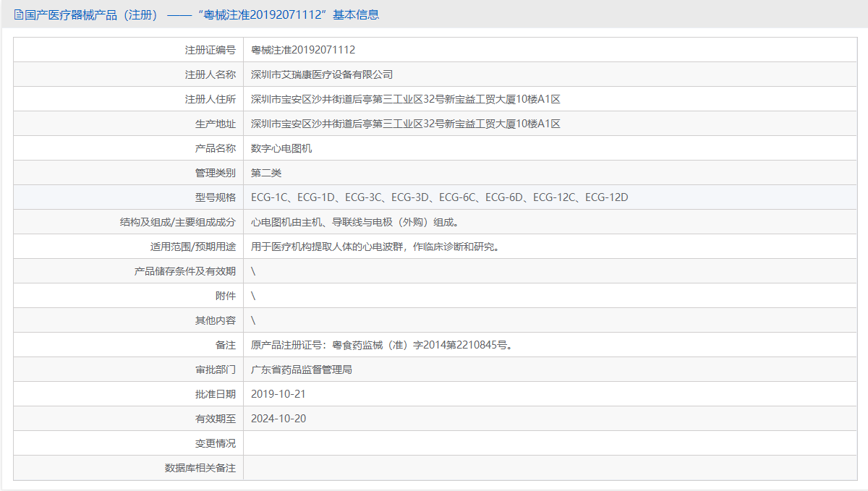
Task: Click the label "适用范围/预期用途"
Action: (x=193, y=247)
